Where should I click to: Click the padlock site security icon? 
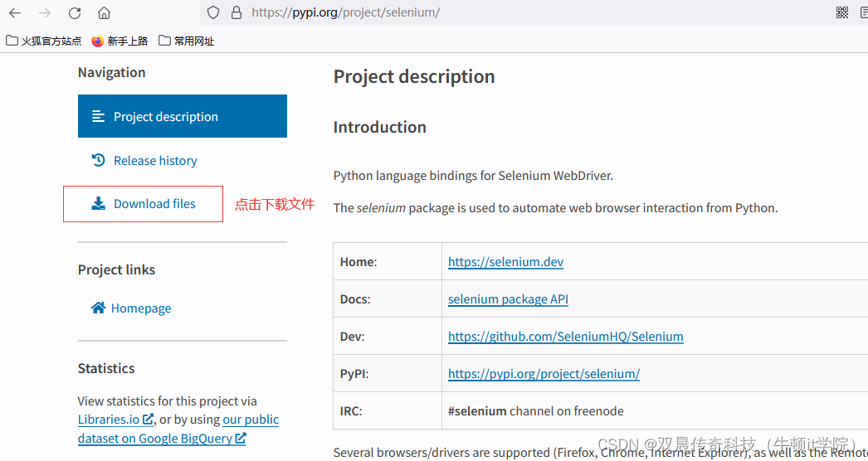[x=237, y=12]
